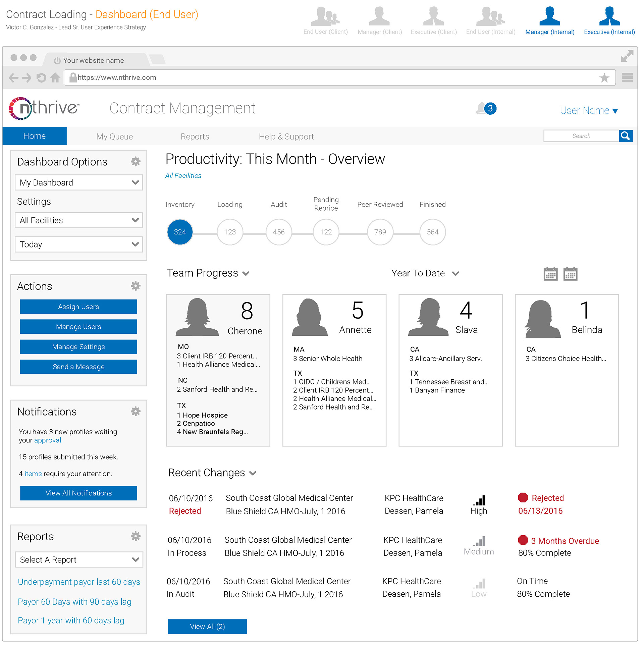Image resolution: width=644 pixels, height=647 pixels.
Task: Click the Notifications panel gear icon
Action: [136, 411]
